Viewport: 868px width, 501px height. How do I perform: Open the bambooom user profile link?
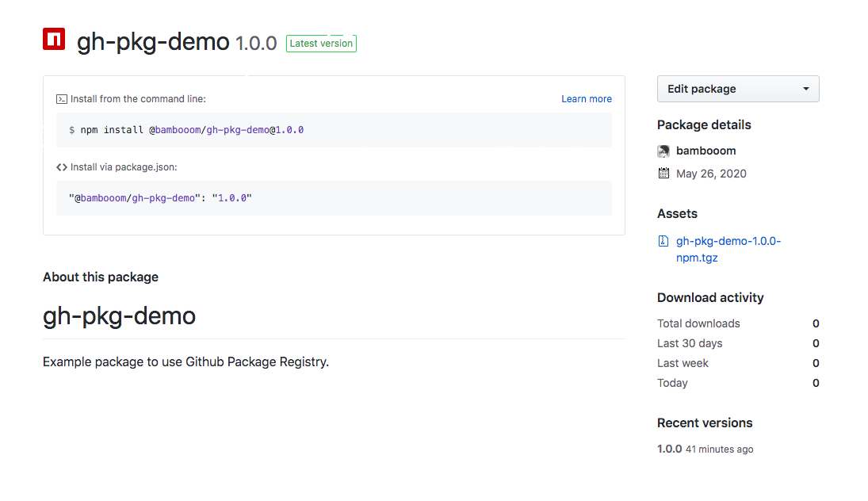[705, 151]
